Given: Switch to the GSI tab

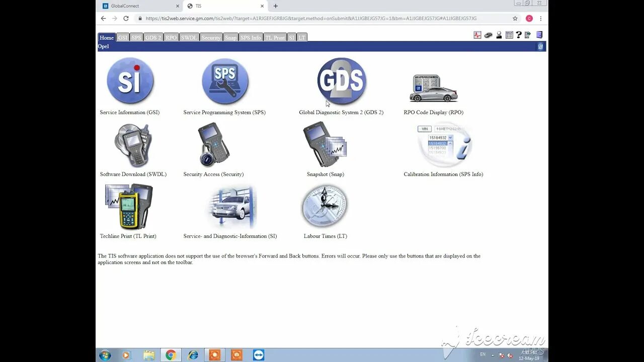Looking at the screenshot, I should tap(123, 38).
